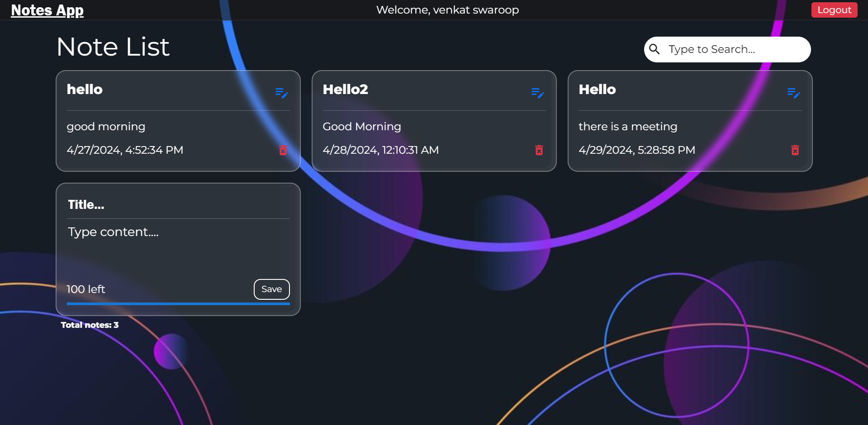Select the 'Hello2' note title
Viewport: 868px width, 425px height.
tap(346, 90)
